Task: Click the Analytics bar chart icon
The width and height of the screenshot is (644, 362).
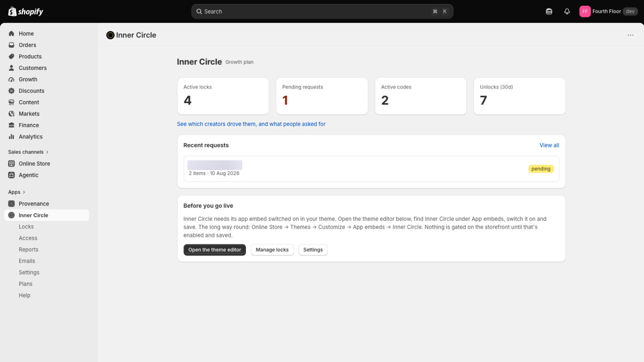Action: (x=11, y=137)
